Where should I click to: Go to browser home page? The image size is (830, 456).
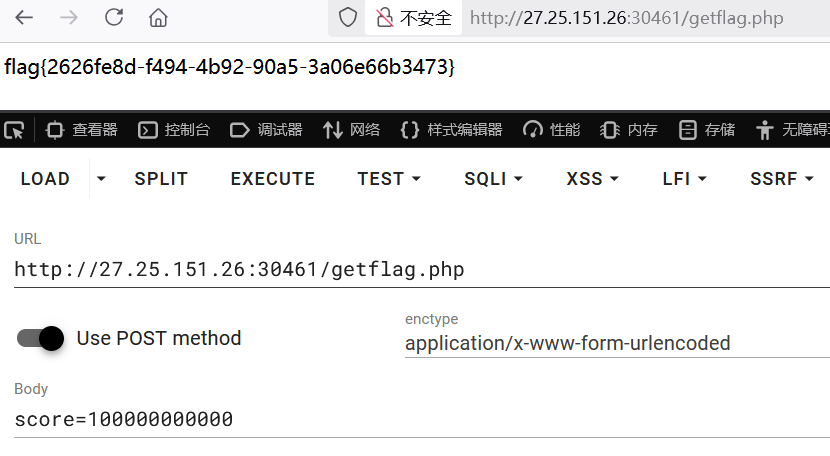(x=158, y=17)
